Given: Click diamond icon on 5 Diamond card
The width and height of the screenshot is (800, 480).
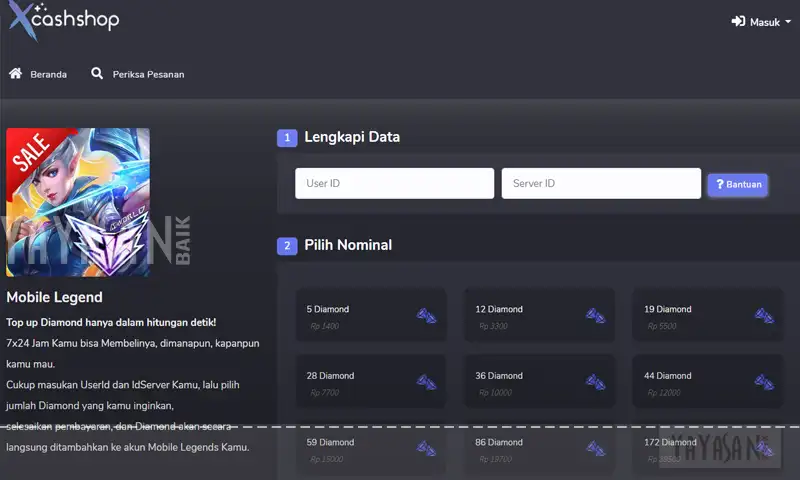Looking at the screenshot, I should 427,316.
